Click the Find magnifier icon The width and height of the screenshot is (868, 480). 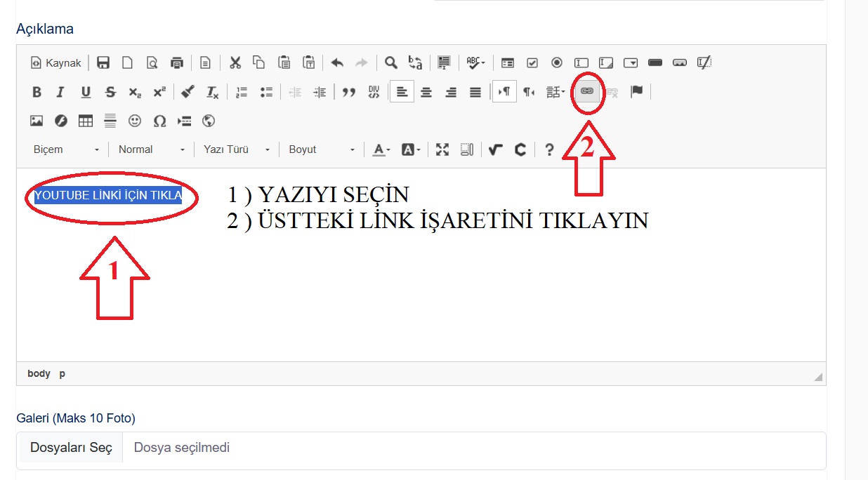pos(391,62)
